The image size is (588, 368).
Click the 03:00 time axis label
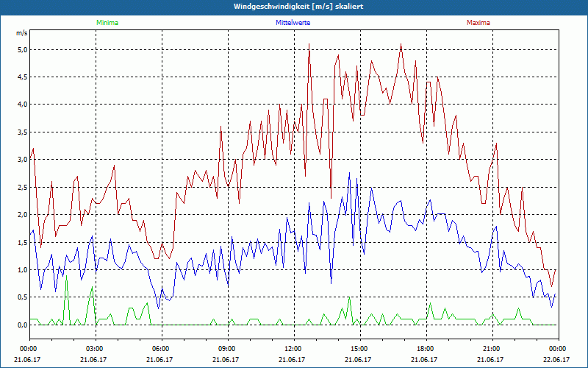tap(94, 349)
